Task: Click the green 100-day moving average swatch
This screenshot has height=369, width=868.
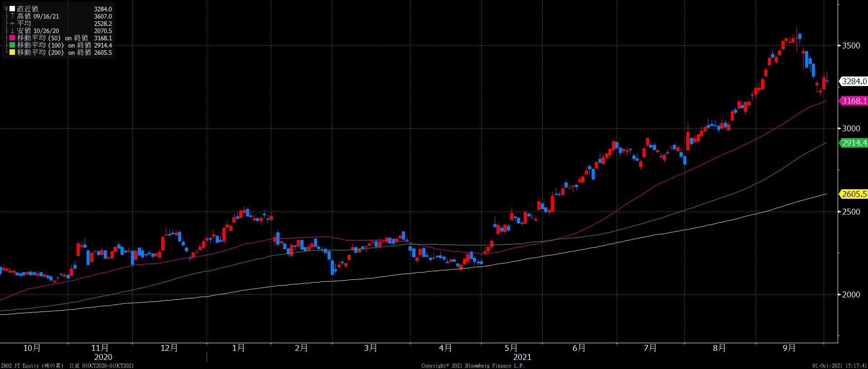Action: [x=13, y=46]
